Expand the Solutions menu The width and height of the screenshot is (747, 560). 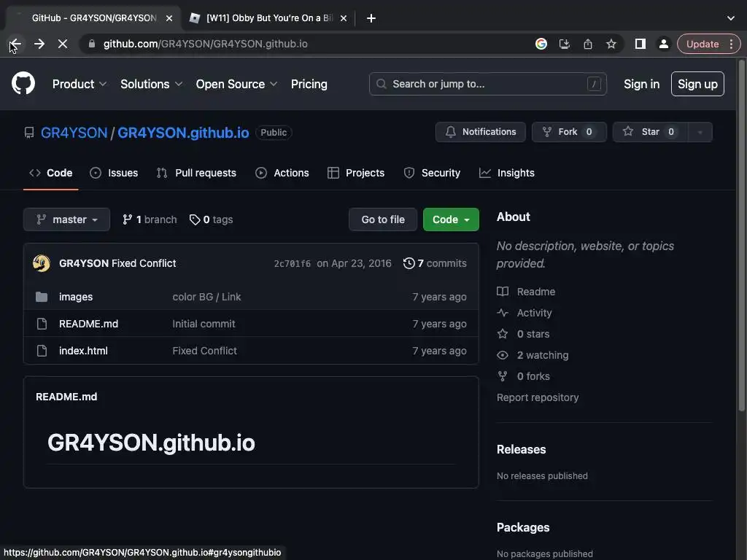[x=151, y=84]
